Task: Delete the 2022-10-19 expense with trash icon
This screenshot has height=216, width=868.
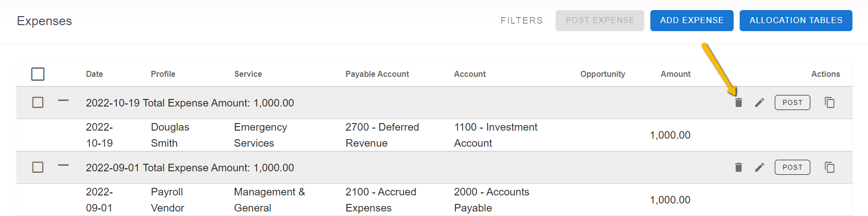Action: coord(738,102)
